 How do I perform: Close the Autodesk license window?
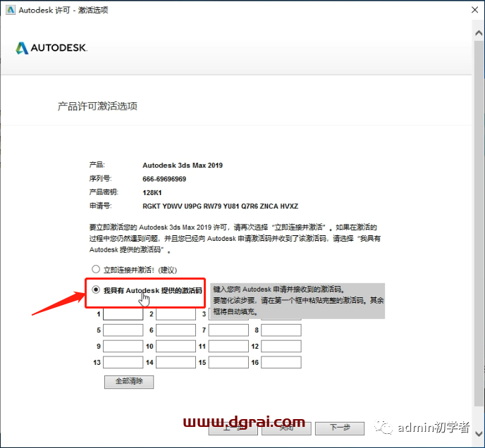475,10
